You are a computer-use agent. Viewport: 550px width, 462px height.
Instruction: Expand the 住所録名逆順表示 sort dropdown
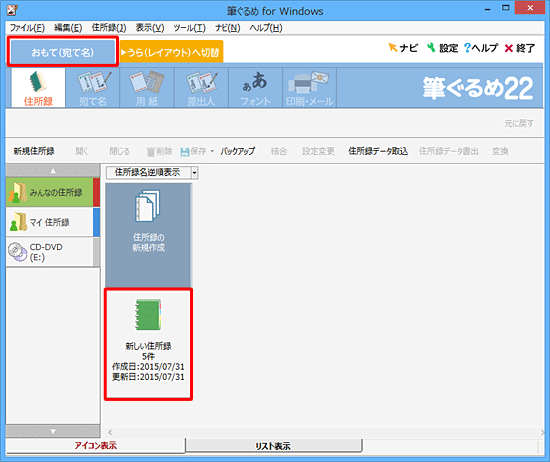click(194, 173)
